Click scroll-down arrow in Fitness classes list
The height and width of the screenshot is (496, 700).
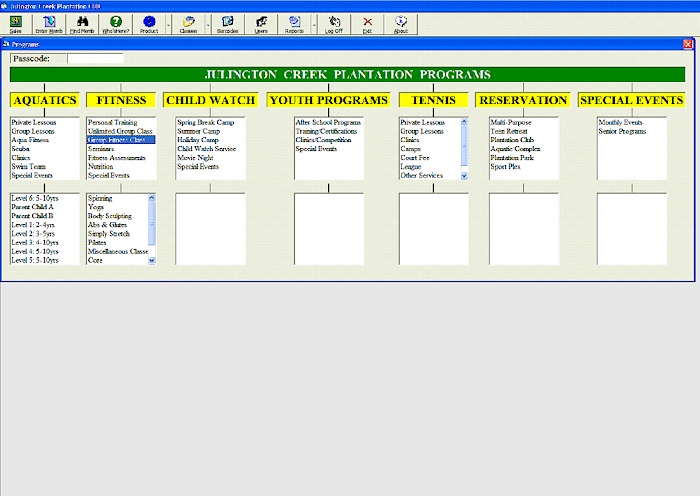[x=152, y=261]
